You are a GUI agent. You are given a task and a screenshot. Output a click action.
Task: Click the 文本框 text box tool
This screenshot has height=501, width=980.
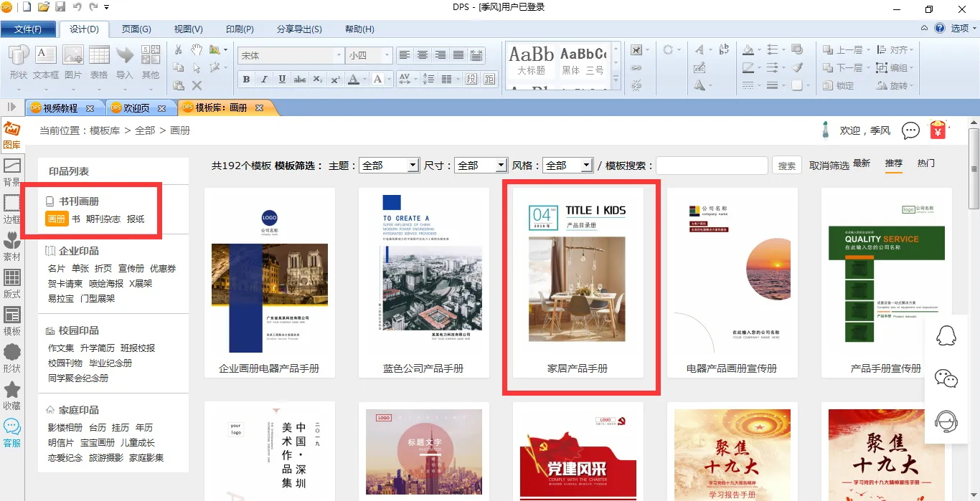(x=45, y=62)
